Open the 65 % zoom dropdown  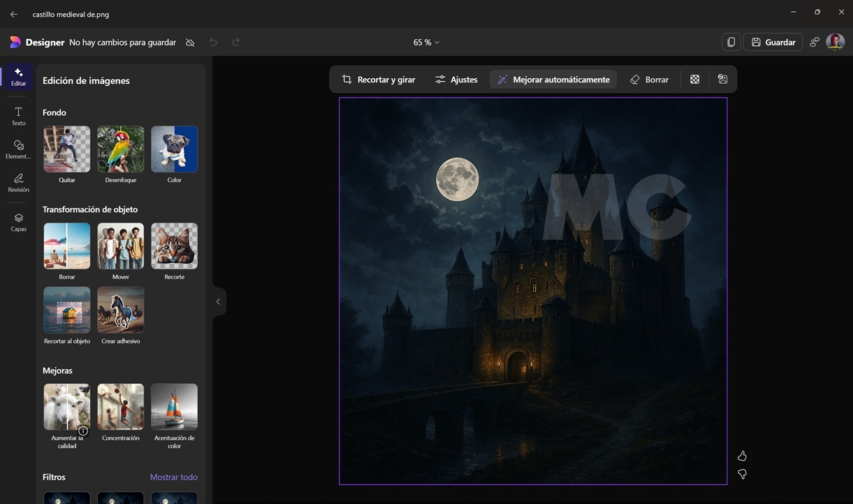tap(426, 43)
